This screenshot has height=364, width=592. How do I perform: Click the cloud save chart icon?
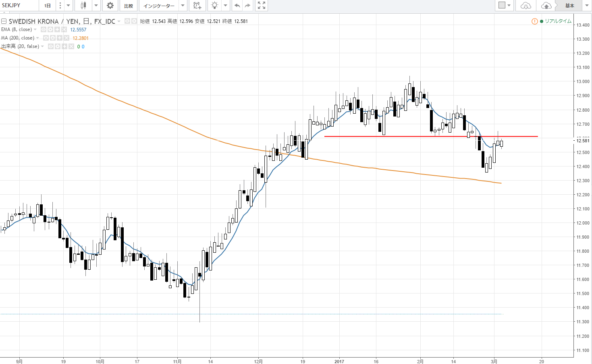546,6
